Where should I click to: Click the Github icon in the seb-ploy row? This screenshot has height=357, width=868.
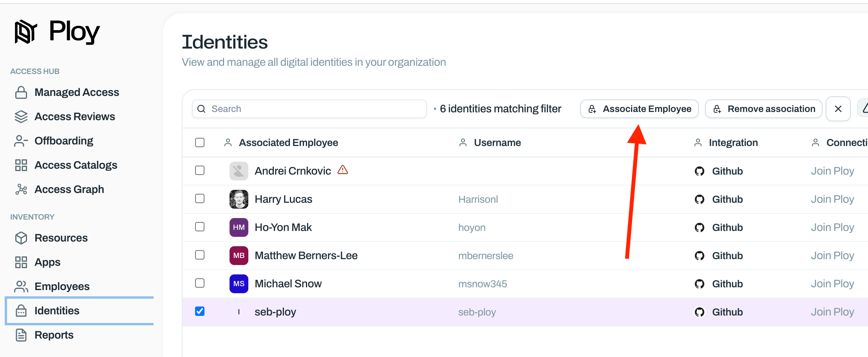click(x=699, y=312)
